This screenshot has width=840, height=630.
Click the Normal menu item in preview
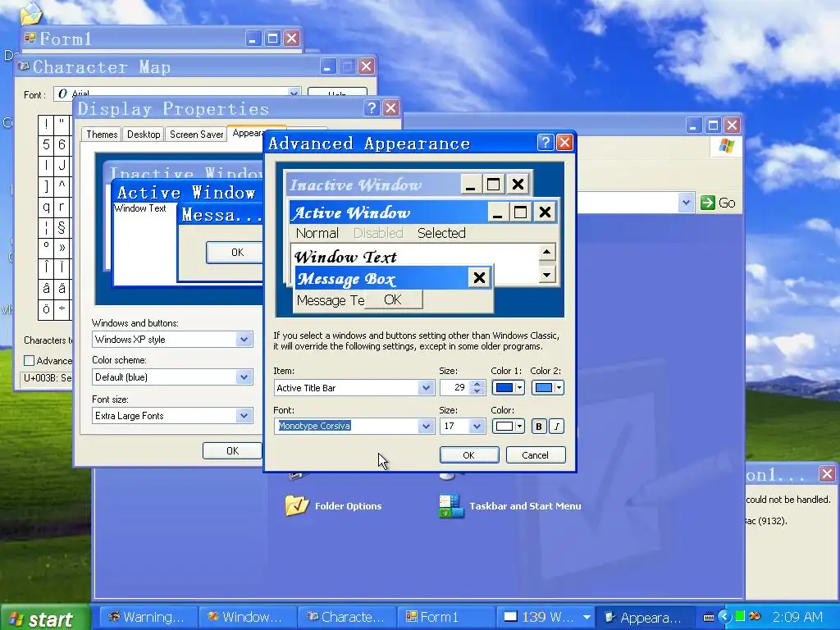[x=317, y=234]
